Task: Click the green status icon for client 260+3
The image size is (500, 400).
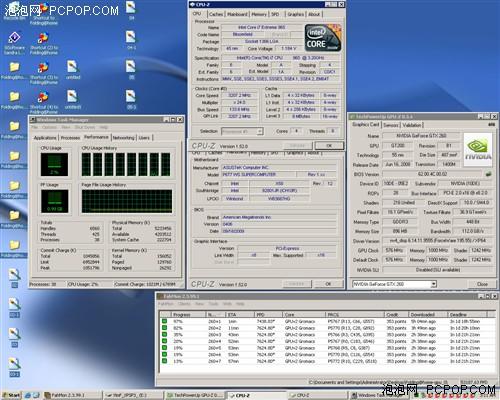Action: [164, 334]
